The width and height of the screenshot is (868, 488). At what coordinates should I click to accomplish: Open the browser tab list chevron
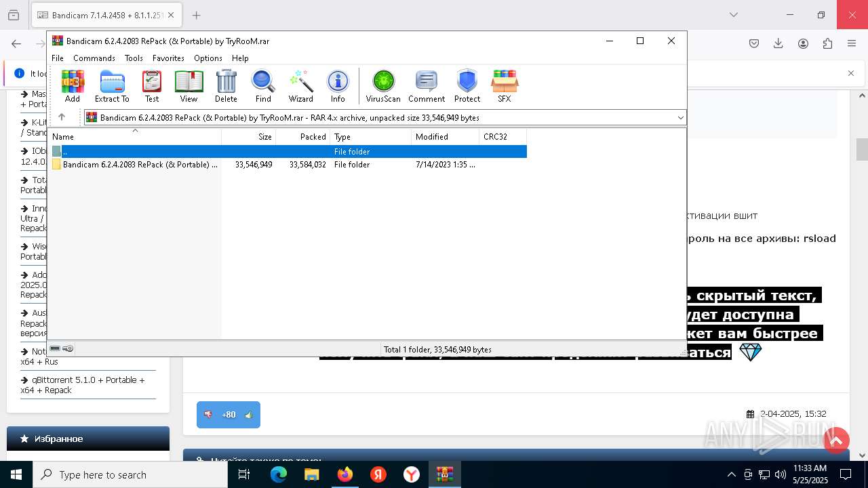[x=733, y=15]
